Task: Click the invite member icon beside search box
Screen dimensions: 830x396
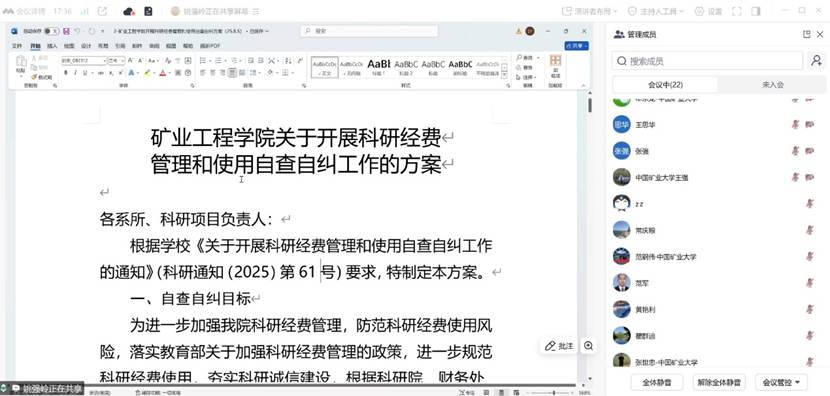Action: point(817,61)
